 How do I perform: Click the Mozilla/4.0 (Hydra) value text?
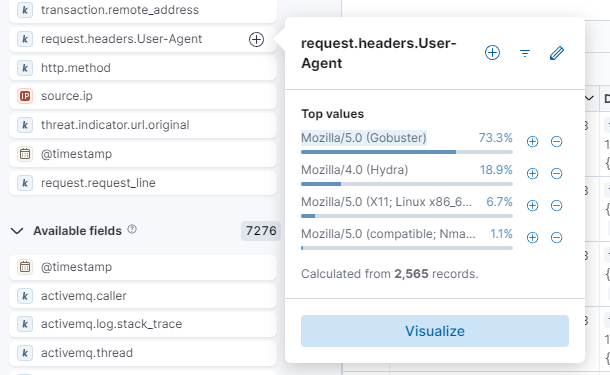click(354, 170)
